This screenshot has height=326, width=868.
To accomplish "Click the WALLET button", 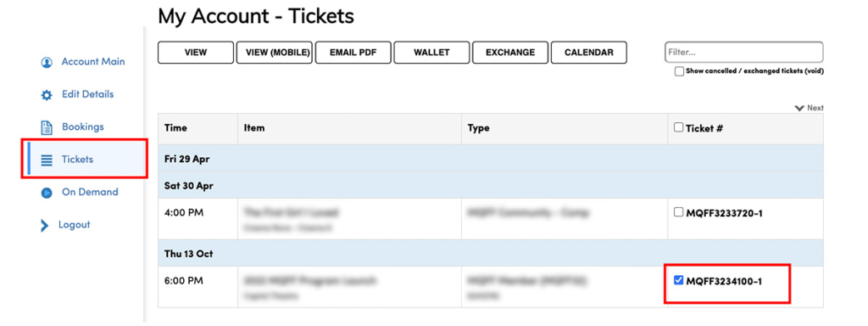I will pyautogui.click(x=431, y=53).
